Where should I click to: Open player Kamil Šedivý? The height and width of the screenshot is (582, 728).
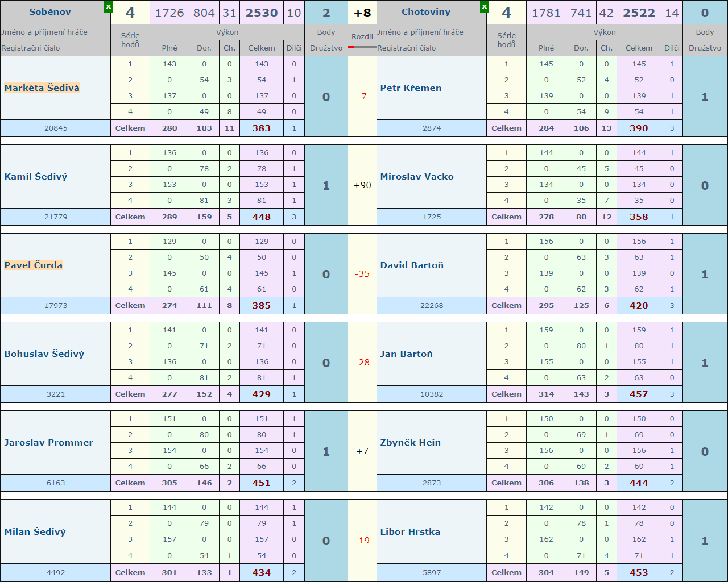click(36, 176)
